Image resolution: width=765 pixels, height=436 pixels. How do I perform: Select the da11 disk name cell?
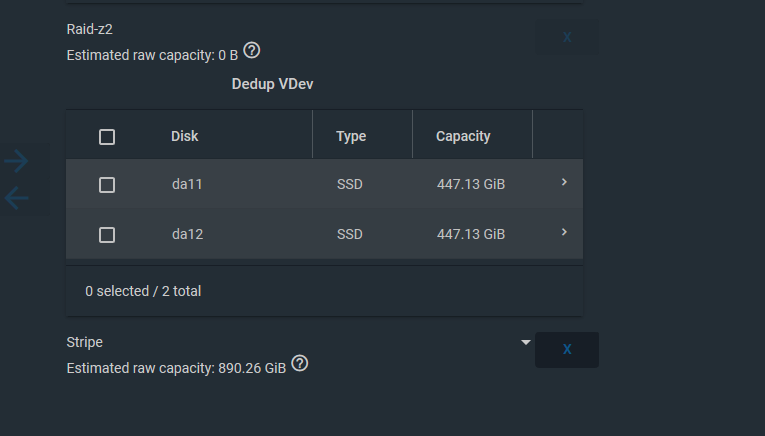click(188, 184)
